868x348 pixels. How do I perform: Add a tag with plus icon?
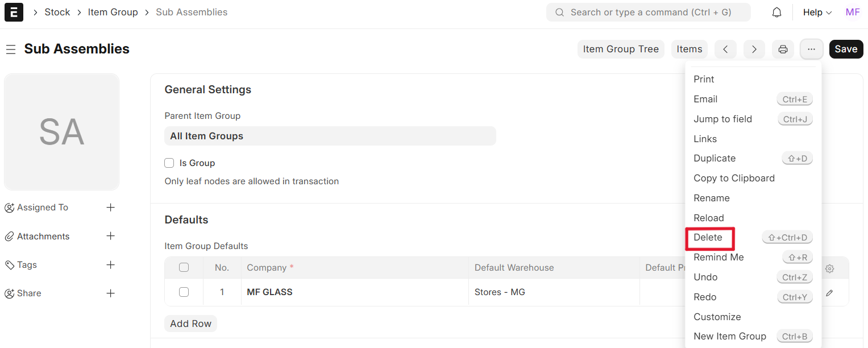click(111, 265)
